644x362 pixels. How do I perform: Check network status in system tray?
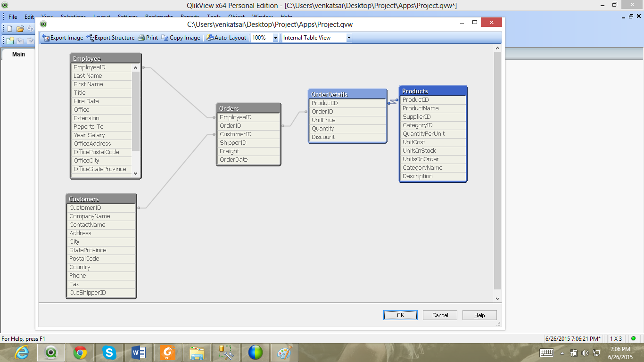596,353
